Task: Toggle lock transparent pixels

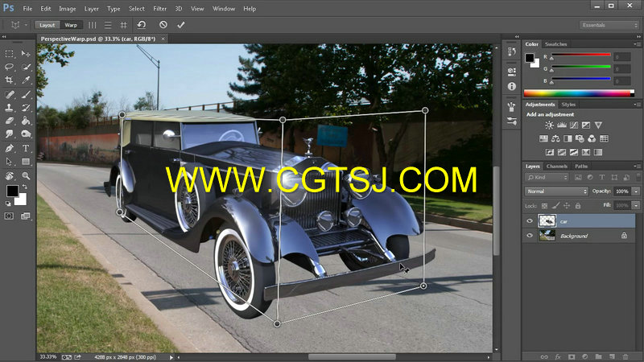Action: click(545, 206)
